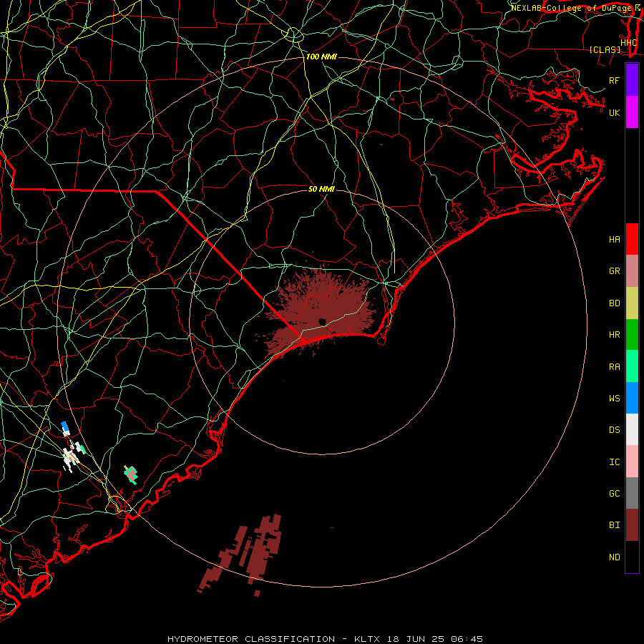Click the 'KLTX' radar site identifier
This screenshot has width=644, height=644.
pos(367,639)
